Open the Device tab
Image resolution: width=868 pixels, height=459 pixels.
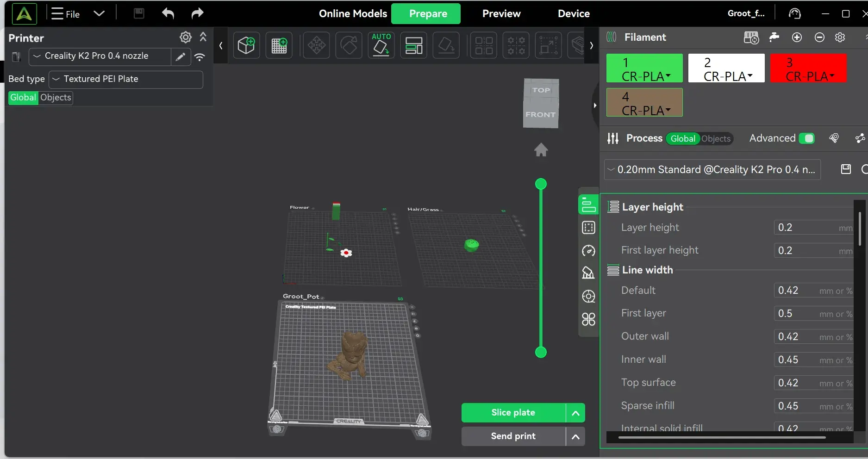(574, 13)
